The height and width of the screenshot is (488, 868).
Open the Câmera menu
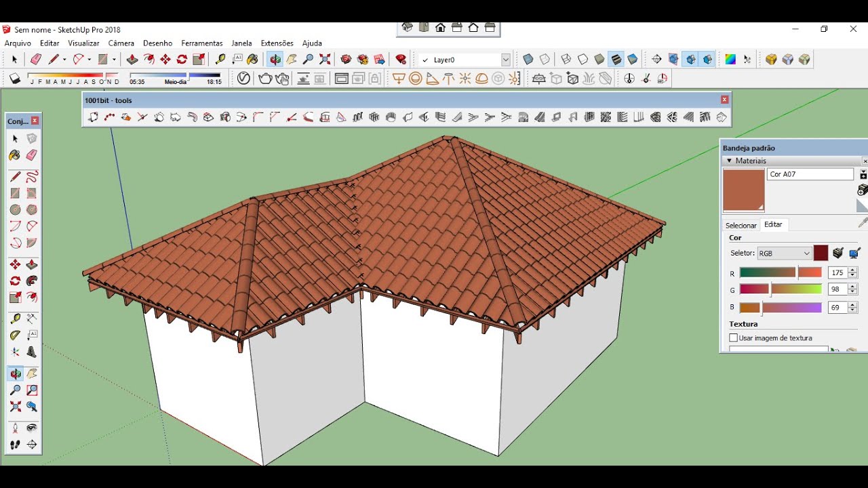[x=121, y=43]
